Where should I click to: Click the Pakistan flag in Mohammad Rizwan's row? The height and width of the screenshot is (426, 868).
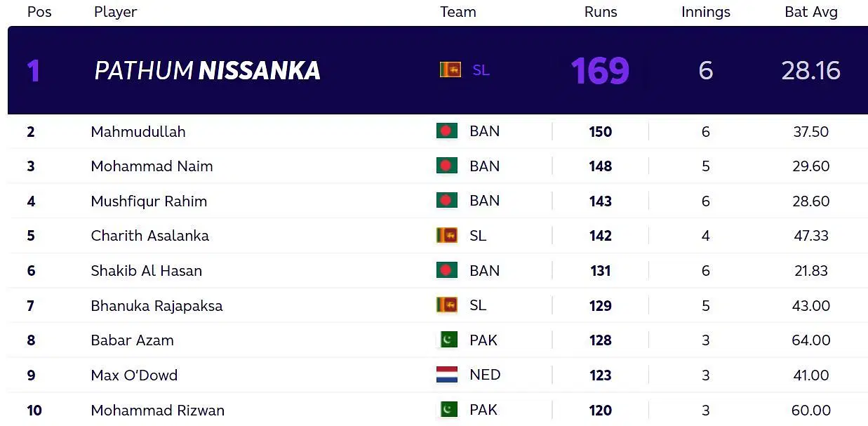coord(447,409)
